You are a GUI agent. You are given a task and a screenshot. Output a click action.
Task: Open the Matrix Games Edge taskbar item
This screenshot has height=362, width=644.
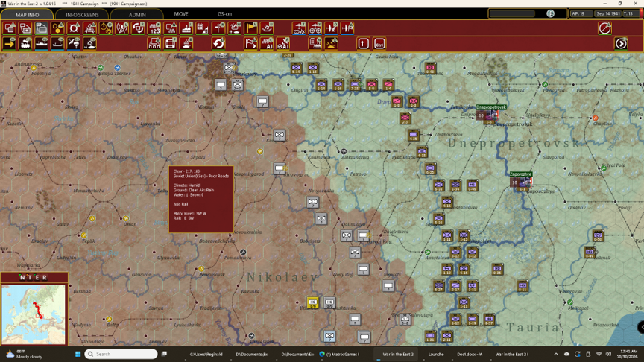pos(339,354)
